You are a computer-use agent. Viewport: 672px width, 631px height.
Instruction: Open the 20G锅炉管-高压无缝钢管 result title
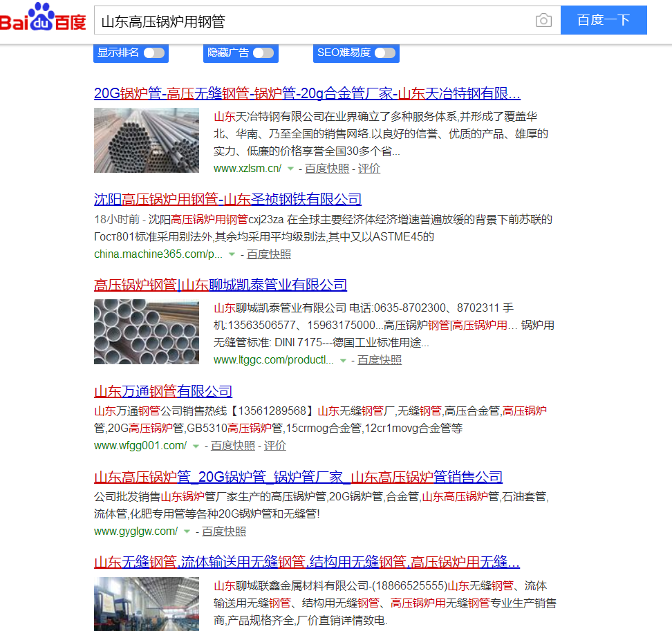(307, 93)
